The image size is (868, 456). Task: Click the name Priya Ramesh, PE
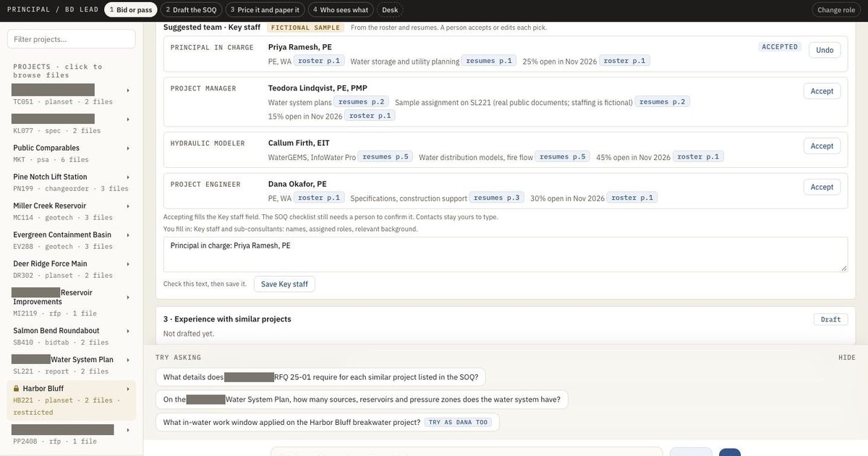click(300, 47)
